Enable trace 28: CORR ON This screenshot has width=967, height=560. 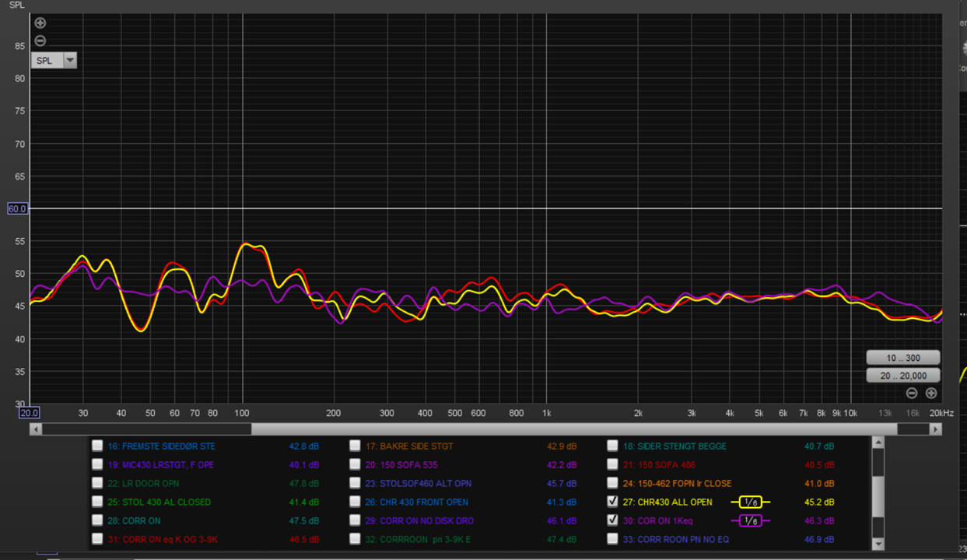[97, 520]
